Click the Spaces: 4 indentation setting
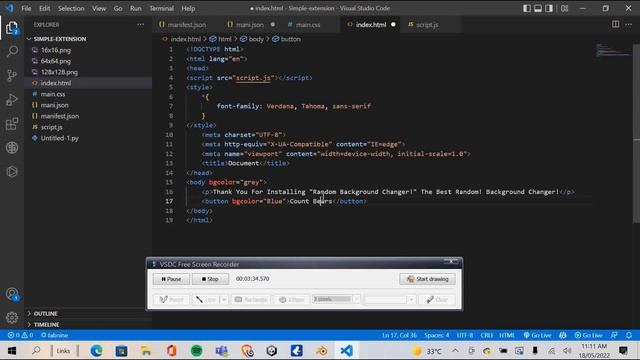 (436, 335)
